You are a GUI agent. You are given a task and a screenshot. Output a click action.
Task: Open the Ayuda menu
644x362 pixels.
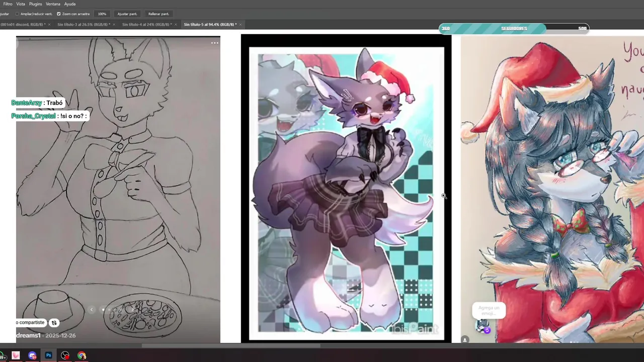[70, 4]
